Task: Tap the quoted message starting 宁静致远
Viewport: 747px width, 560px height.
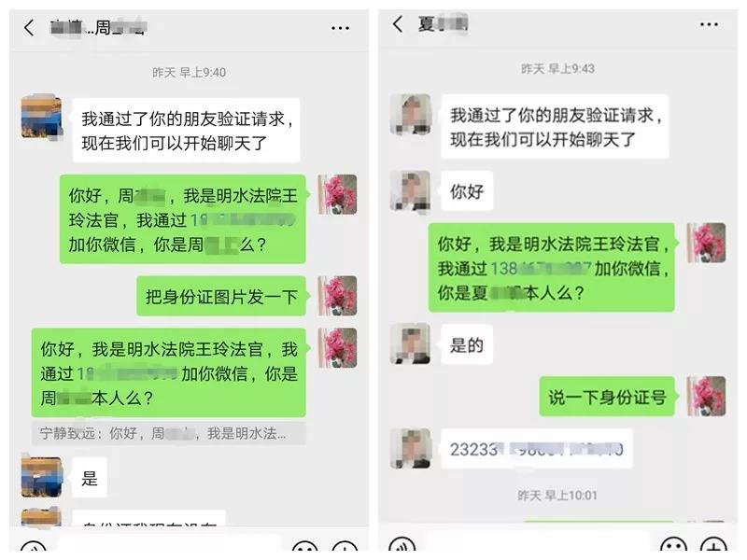Action: tap(169, 433)
